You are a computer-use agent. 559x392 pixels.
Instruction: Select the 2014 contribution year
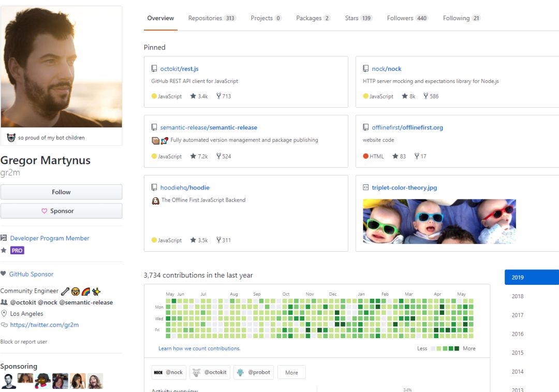(x=518, y=372)
